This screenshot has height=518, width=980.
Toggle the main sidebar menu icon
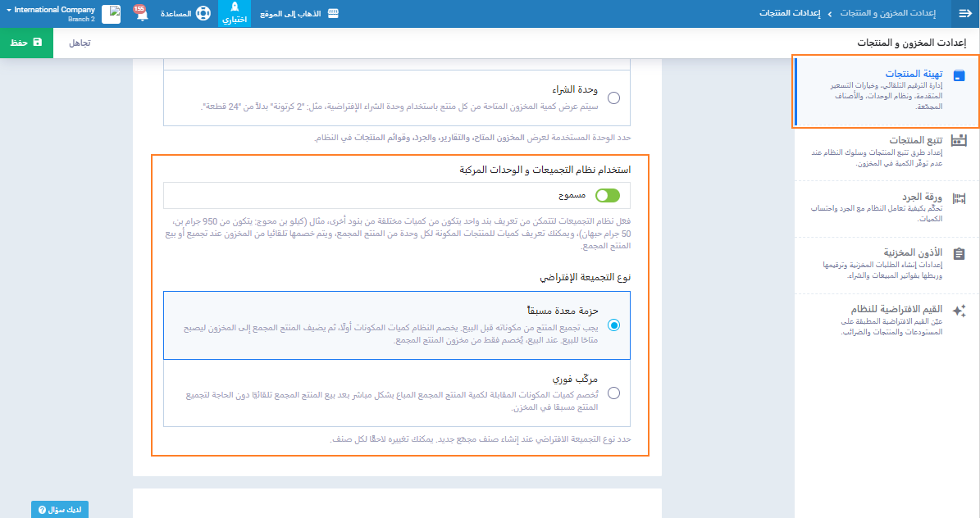[964, 14]
